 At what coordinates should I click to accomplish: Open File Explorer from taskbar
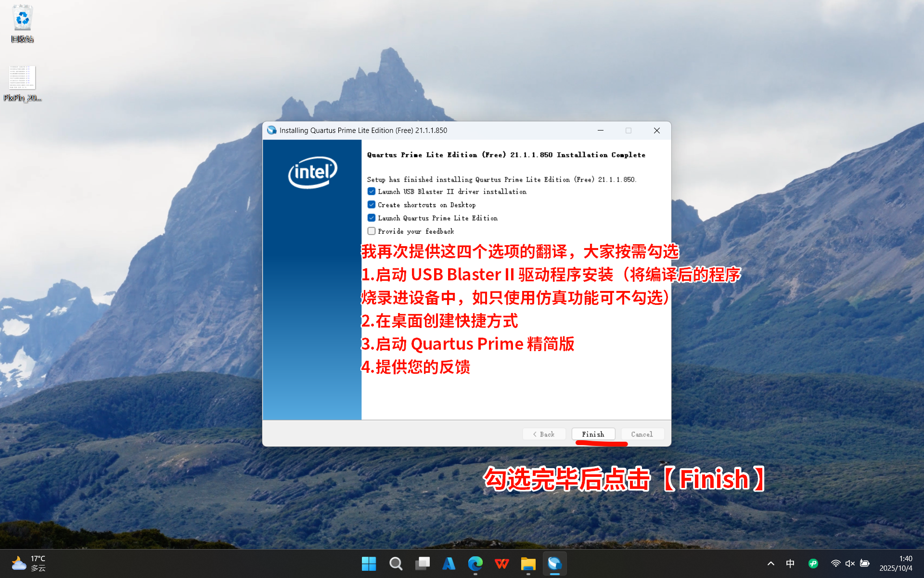point(528,564)
